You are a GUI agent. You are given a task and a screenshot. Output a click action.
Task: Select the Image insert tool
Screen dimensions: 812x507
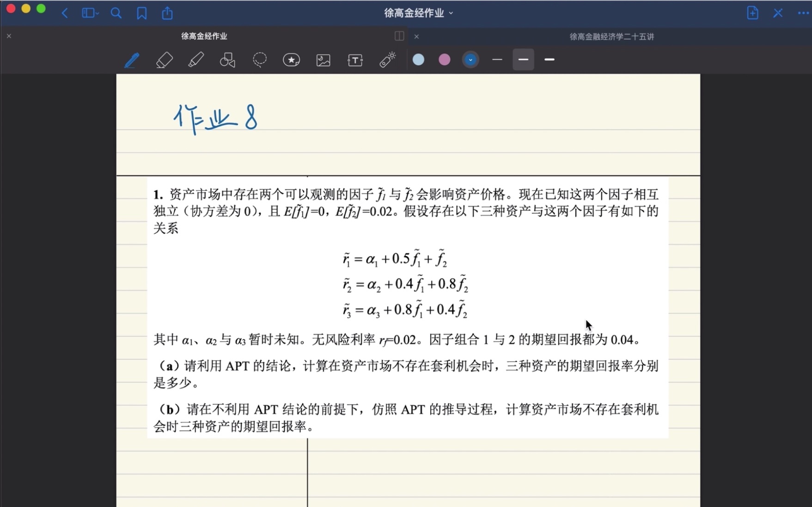[x=323, y=60]
